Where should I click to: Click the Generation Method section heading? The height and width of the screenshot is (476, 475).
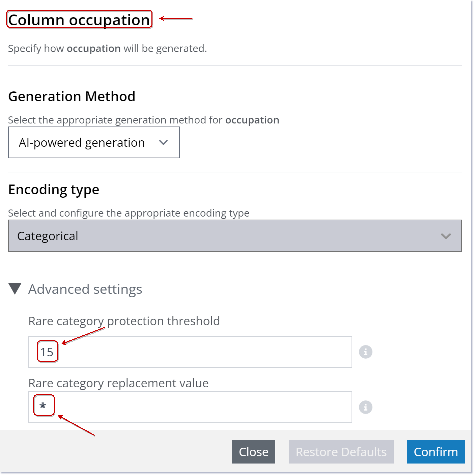pos(72,96)
